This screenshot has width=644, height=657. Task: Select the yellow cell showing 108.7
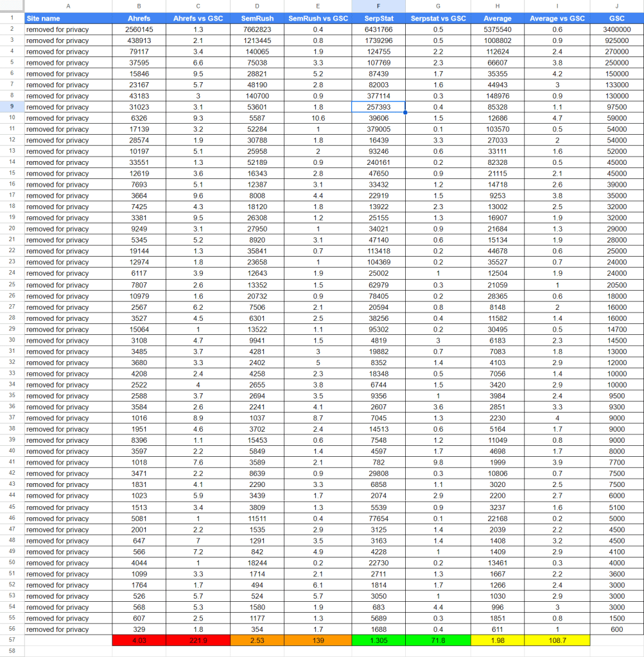(557, 640)
